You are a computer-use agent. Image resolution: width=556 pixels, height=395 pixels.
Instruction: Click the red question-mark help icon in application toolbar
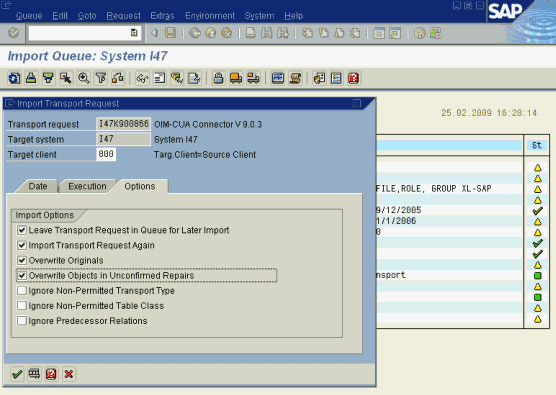tap(354, 78)
